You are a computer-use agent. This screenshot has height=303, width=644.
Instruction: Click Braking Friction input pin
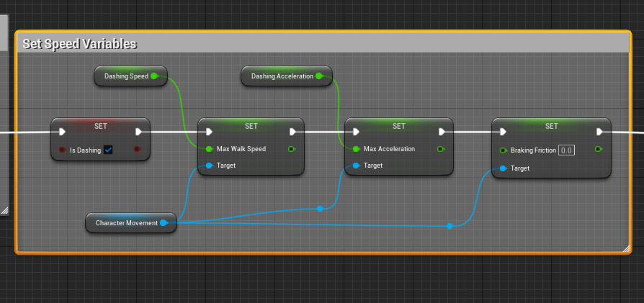coord(503,150)
